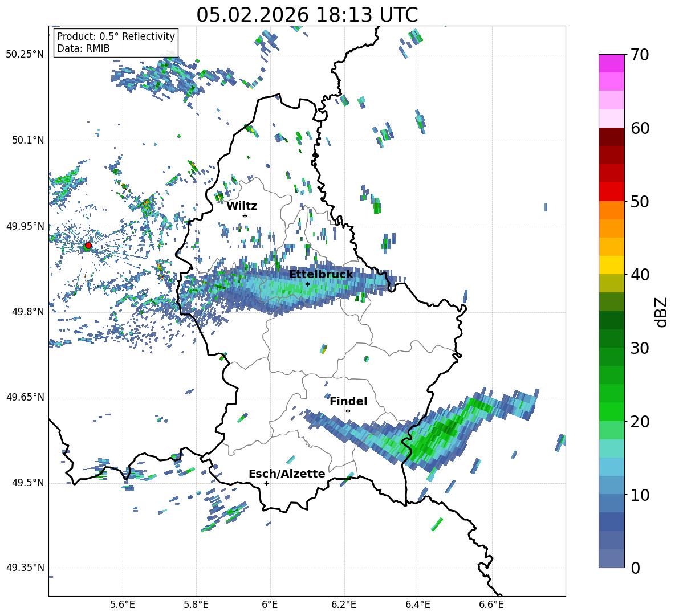Click the timestamp title 05.02.2026 18:13 UTC
This screenshot has width=675, height=616.
[307, 15]
